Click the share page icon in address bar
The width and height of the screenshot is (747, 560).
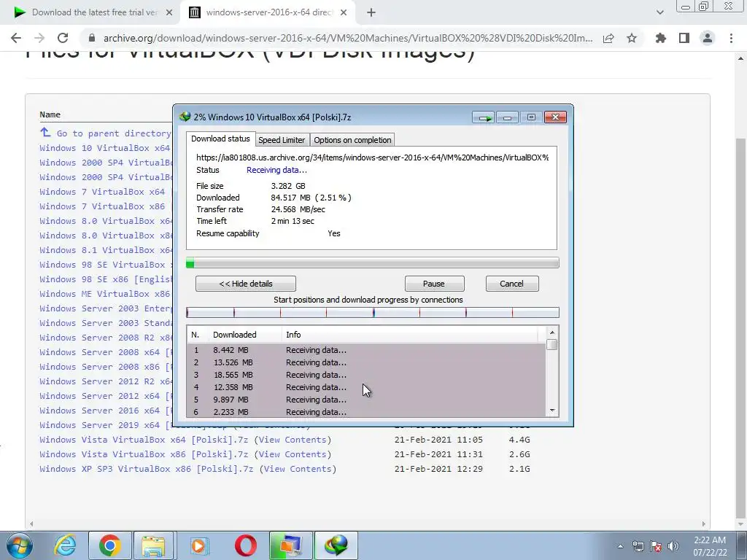click(x=608, y=38)
